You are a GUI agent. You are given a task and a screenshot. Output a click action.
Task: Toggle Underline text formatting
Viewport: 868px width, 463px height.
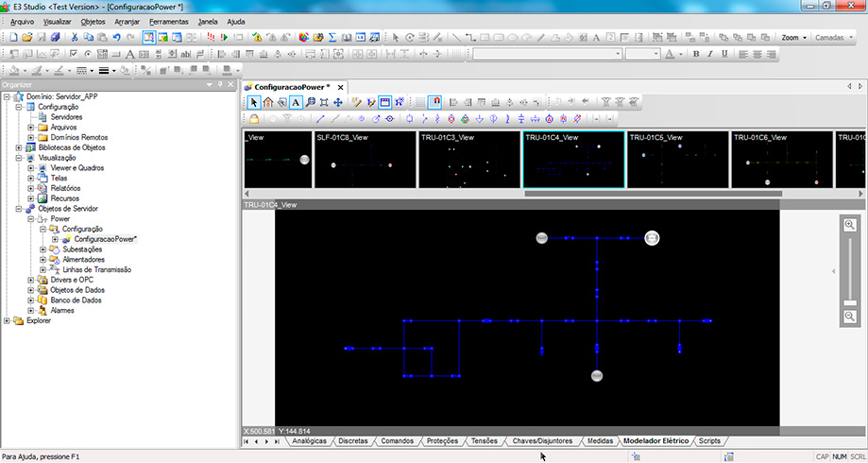723,54
